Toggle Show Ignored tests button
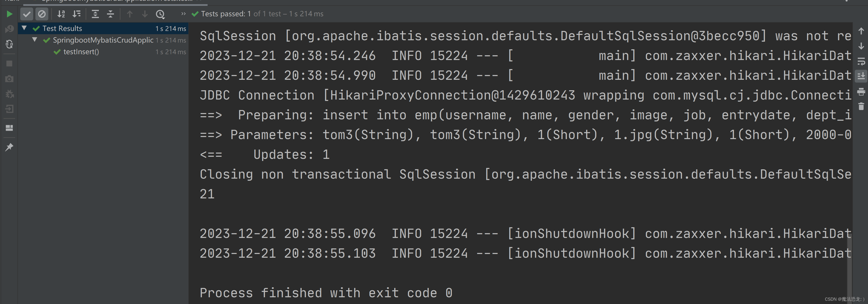The width and height of the screenshot is (868, 304). pos(42,14)
